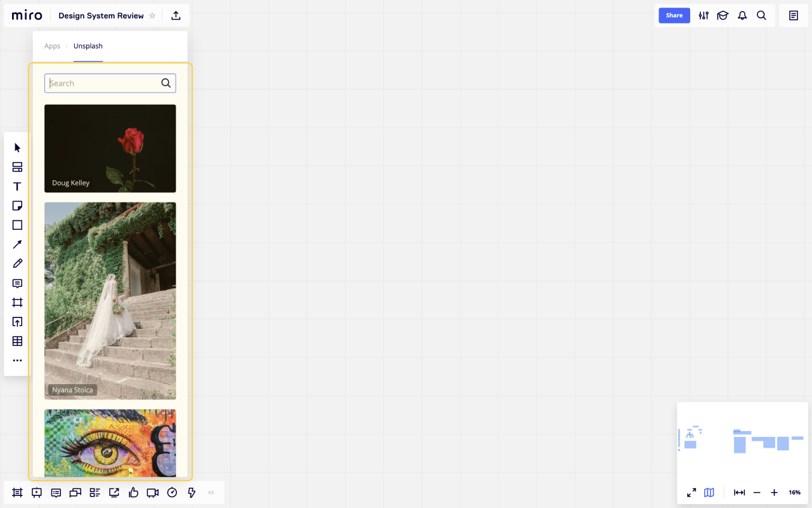Select the Text tool

pos(17,187)
